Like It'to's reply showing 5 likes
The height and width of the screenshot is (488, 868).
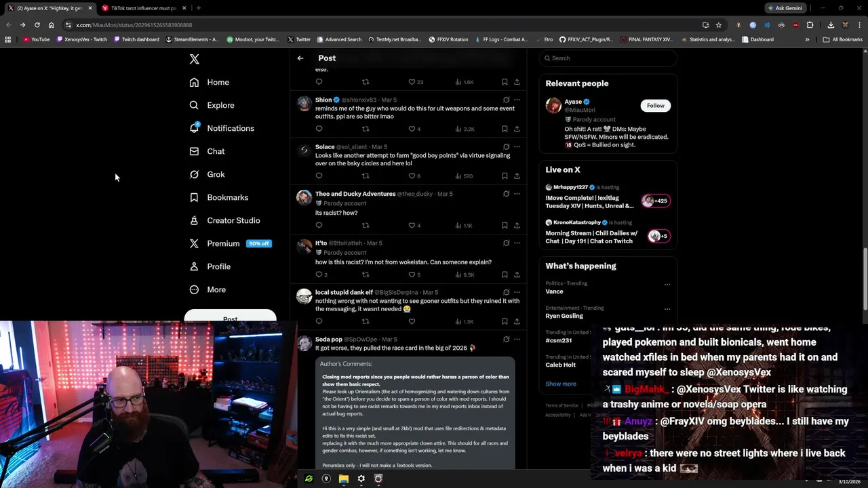tap(415, 274)
